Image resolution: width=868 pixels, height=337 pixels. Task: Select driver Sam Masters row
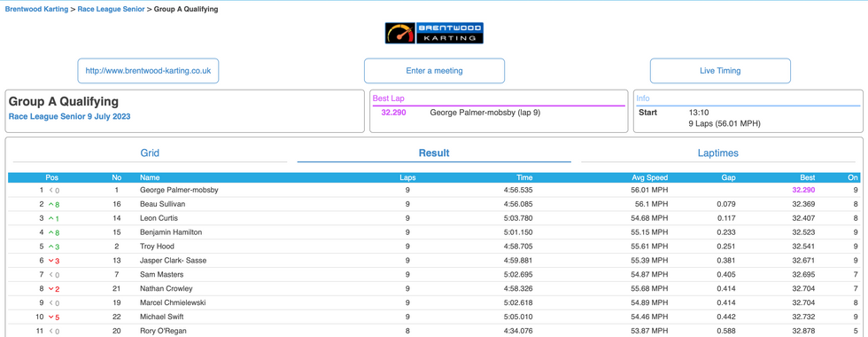[x=434, y=275]
